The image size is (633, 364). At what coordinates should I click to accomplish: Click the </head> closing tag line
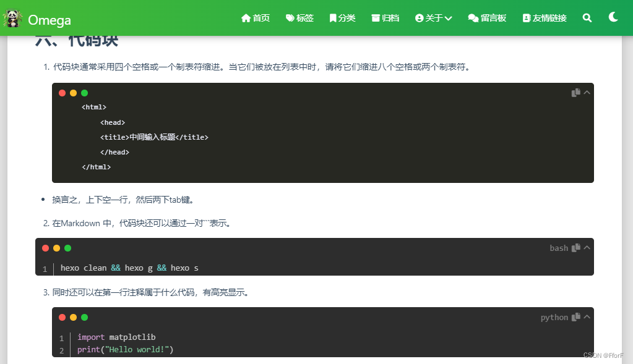114,153
